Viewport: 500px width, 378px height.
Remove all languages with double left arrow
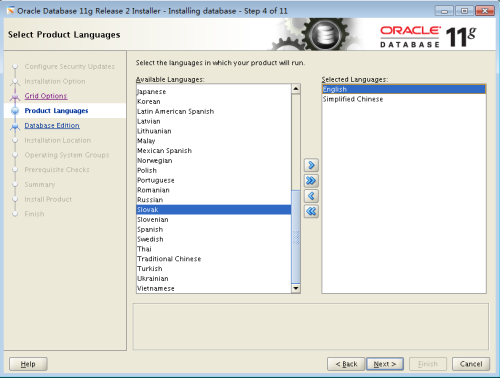pos(311,211)
